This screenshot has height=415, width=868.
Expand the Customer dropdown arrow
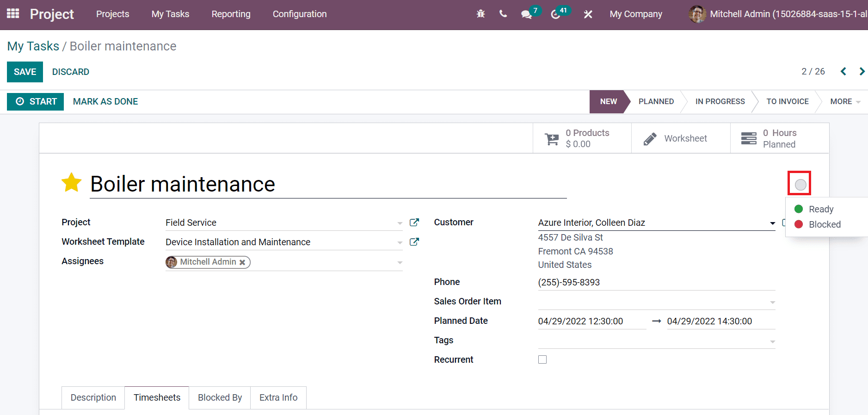(772, 223)
